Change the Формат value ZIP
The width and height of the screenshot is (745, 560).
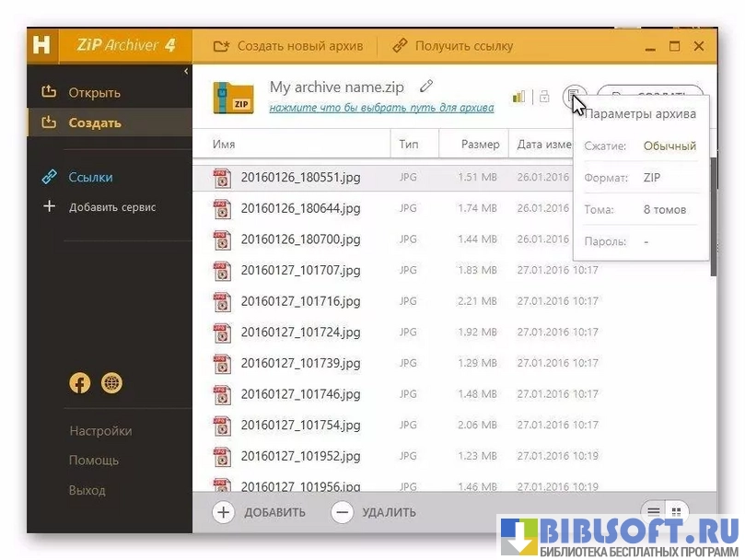click(652, 178)
